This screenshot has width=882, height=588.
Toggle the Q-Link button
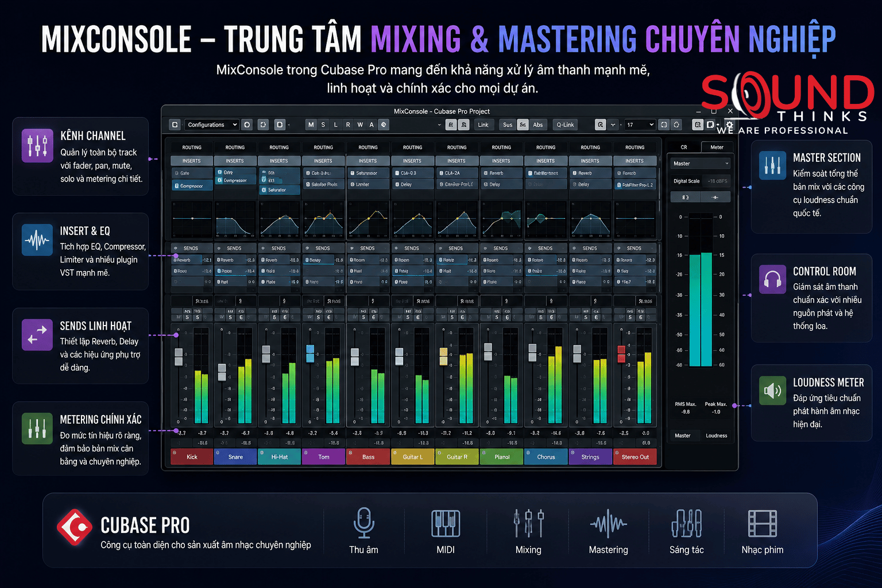[x=565, y=125]
